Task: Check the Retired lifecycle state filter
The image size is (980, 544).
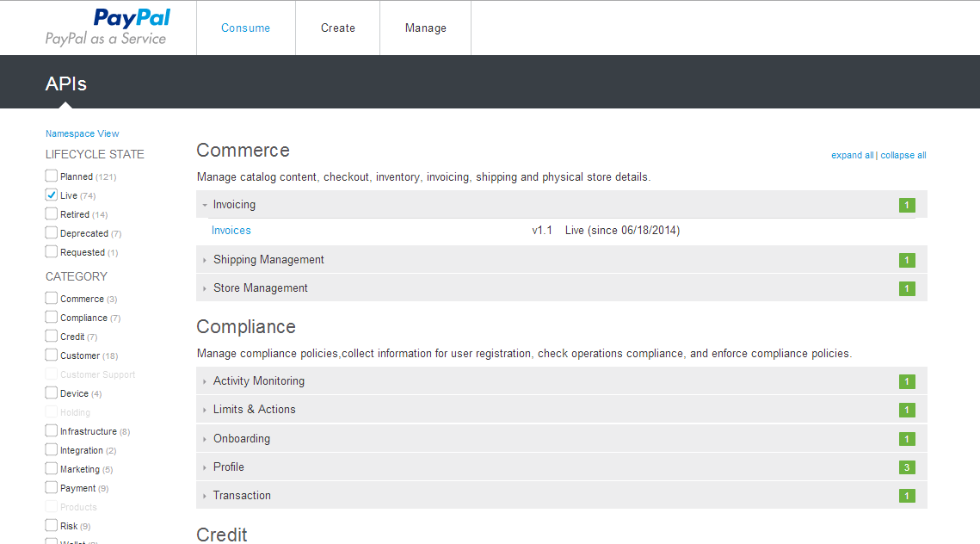Action: (x=52, y=213)
